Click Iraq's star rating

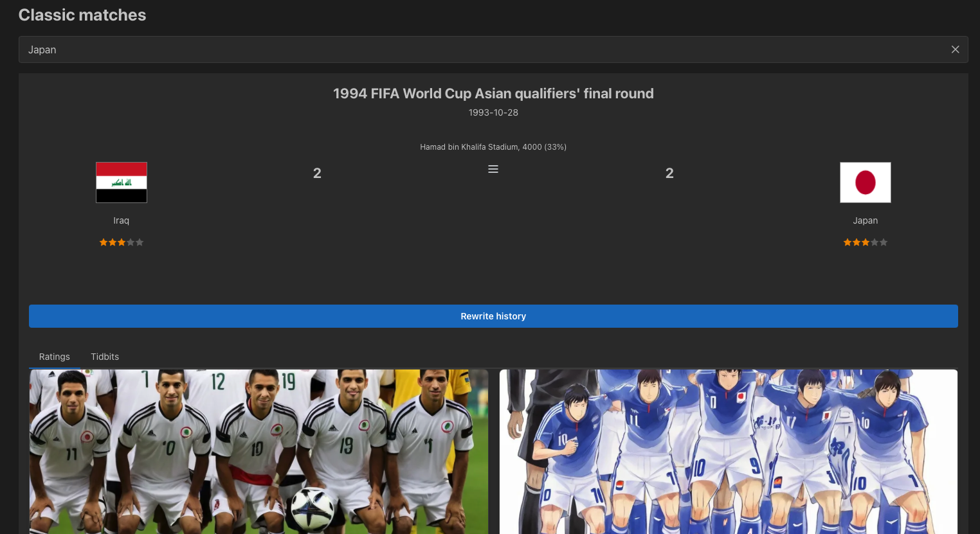122,242
